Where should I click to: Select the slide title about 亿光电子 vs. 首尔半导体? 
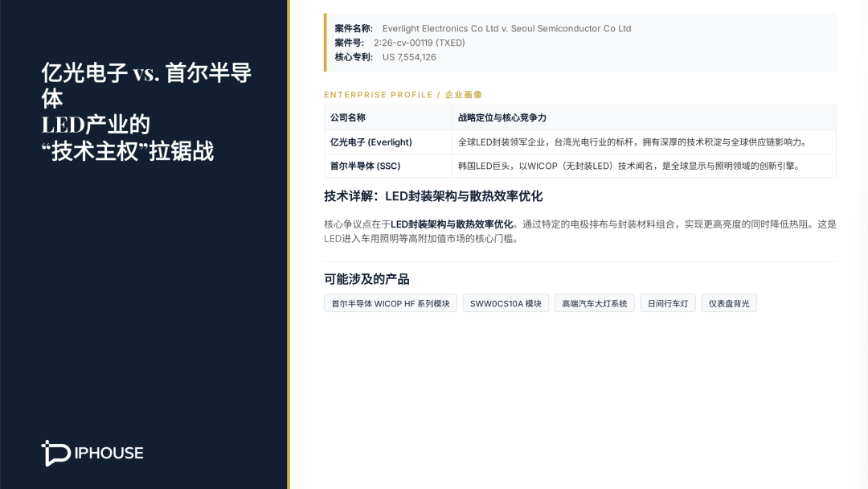click(146, 74)
